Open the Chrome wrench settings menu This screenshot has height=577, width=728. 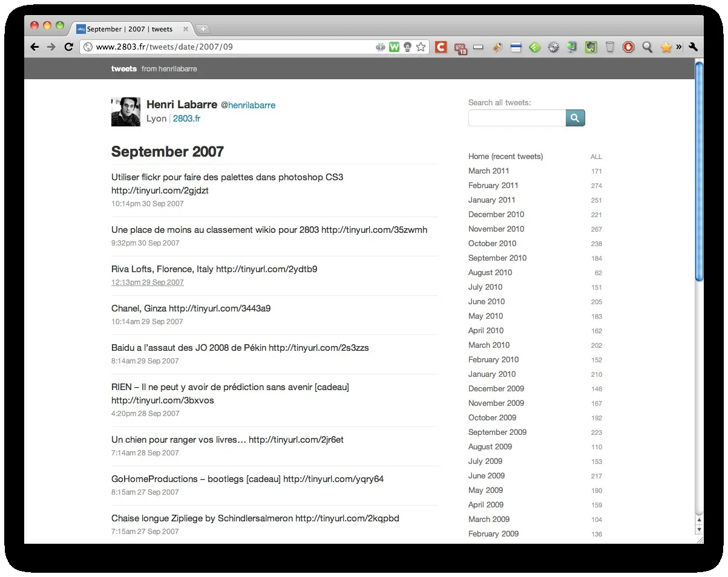[694, 47]
